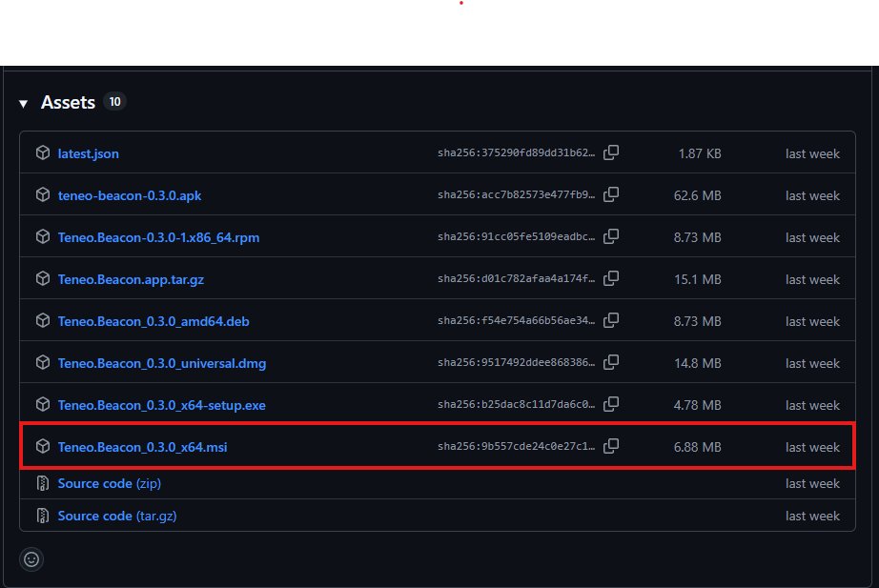Click the package icon beside the deb file
The width and height of the screenshot is (879, 588).
click(x=43, y=320)
